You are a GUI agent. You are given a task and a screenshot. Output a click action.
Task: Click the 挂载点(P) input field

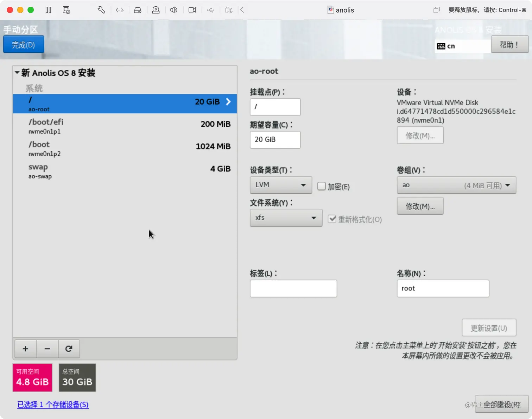point(275,107)
